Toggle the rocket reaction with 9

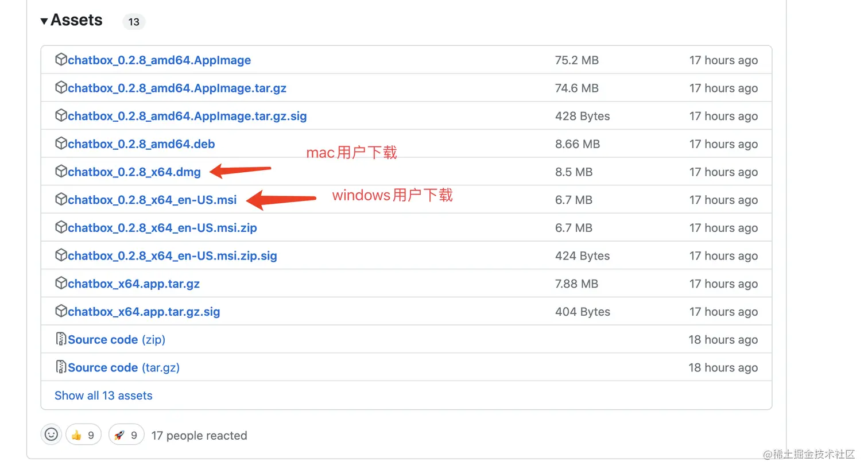pos(126,435)
